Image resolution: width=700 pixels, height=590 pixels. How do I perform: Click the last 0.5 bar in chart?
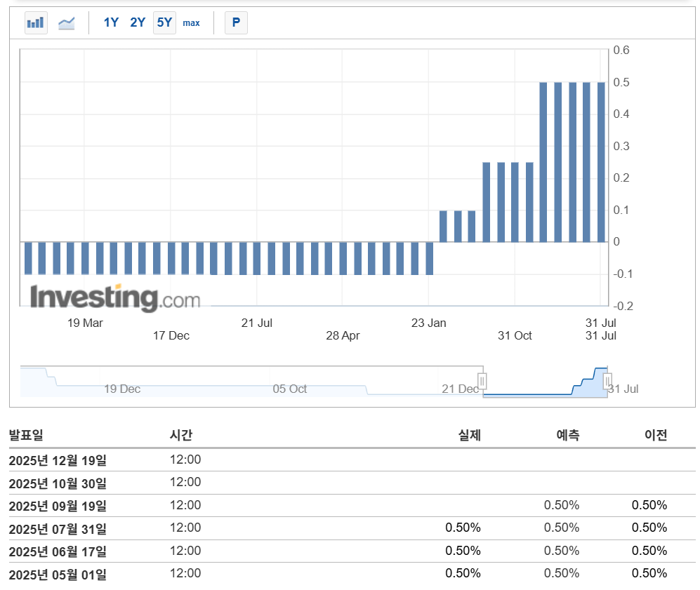[x=601, y=162]
